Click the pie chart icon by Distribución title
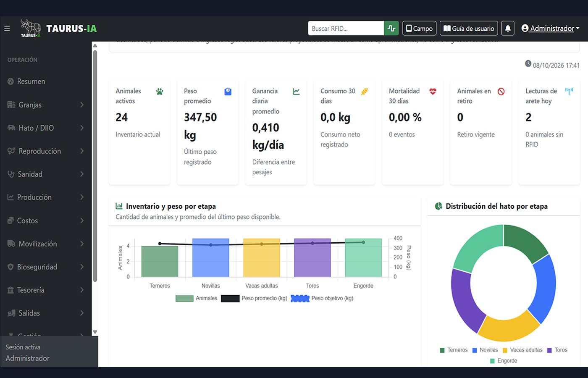This screenshot has width=588, height=378. (x=438, y=206)
